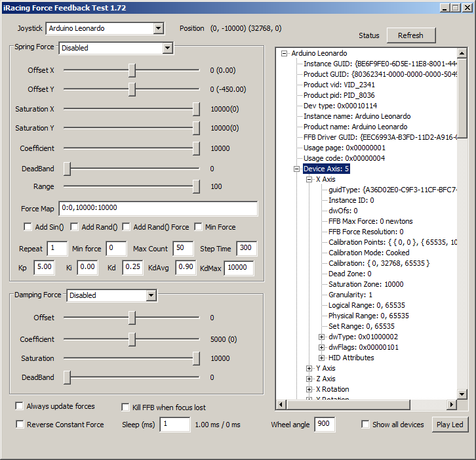Expand the Y Axis tree node

(x=309, y=369)
